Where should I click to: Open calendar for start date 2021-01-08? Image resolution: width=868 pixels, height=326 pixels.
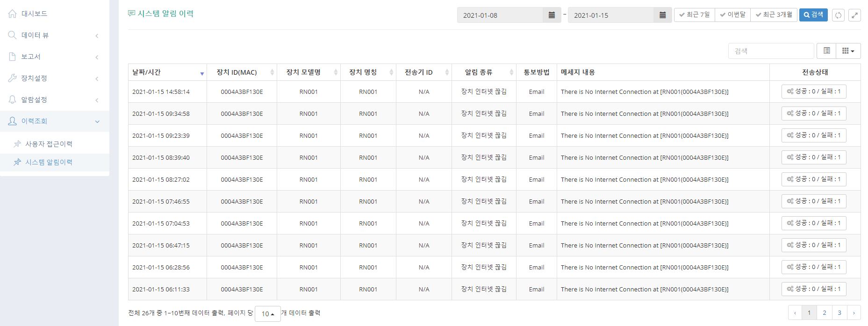click(552, 15)
